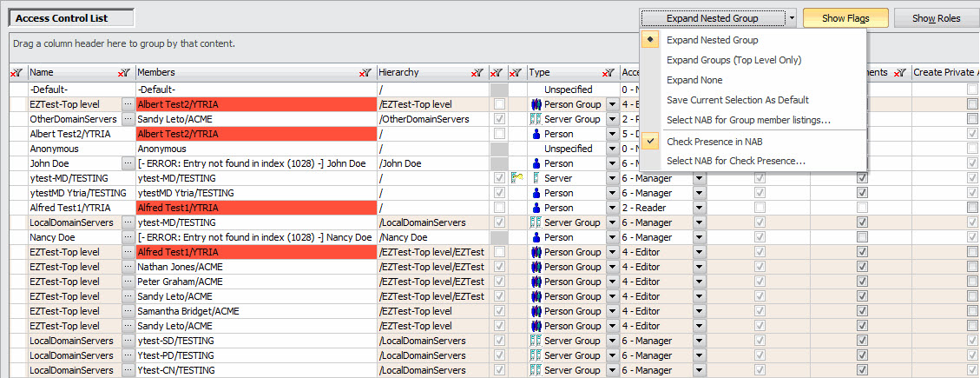The width and height of the screenshot is (980, 378).
Task: Click the Person icon in John Doe row
Action: pos(536,163)
